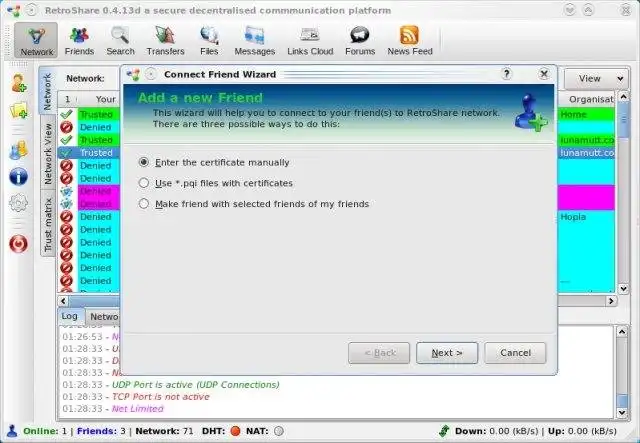This screenshot has height=443, width=640.
Task: Click the status bar person icon
Action: point(12,431)
